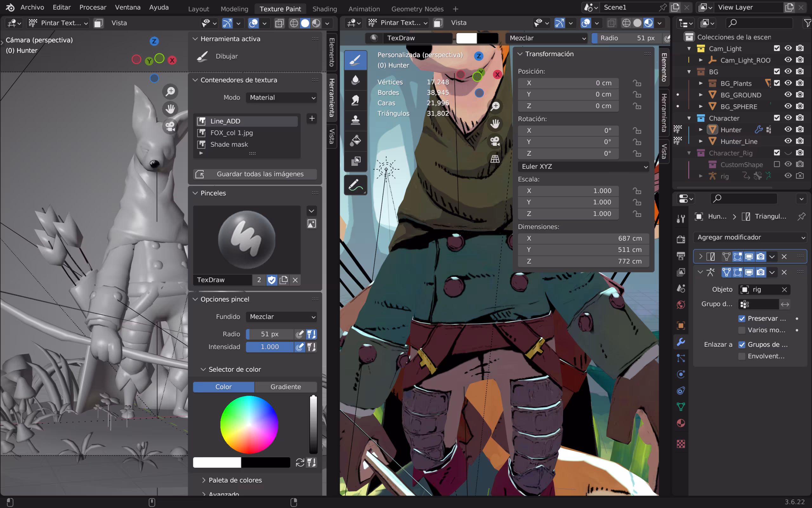Click the white primary color swatch in header
This screenshot has height=508, width=812.
[x=467, y=38]
